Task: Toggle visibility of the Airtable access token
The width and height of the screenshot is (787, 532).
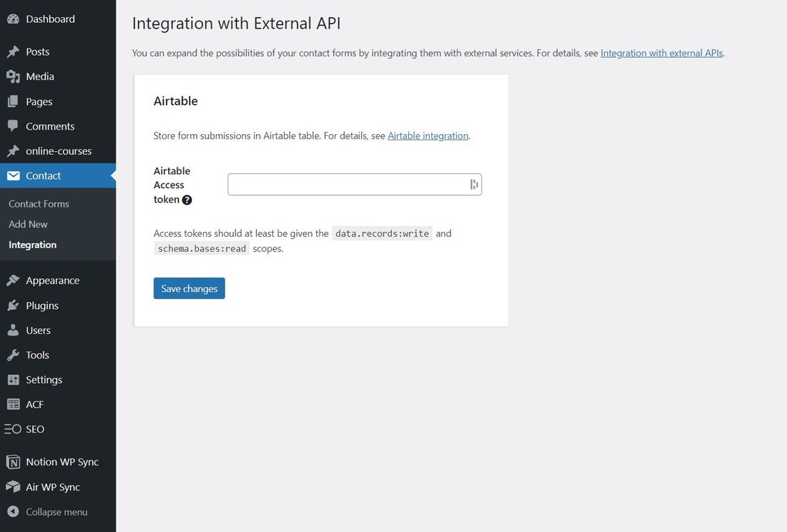Action: point(472,184)
